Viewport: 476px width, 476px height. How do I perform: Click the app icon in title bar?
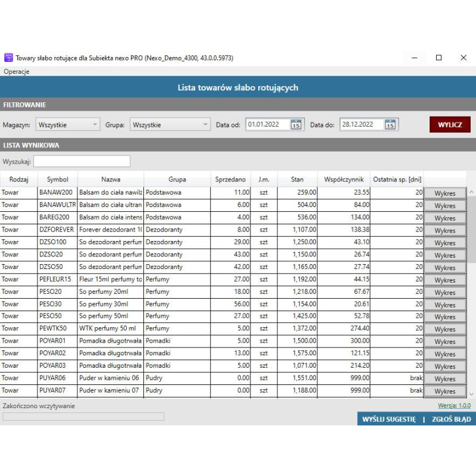8,58
